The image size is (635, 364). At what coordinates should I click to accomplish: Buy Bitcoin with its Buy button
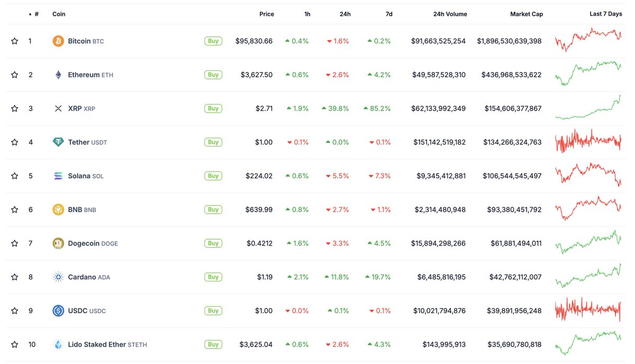(x=213, y=41)
